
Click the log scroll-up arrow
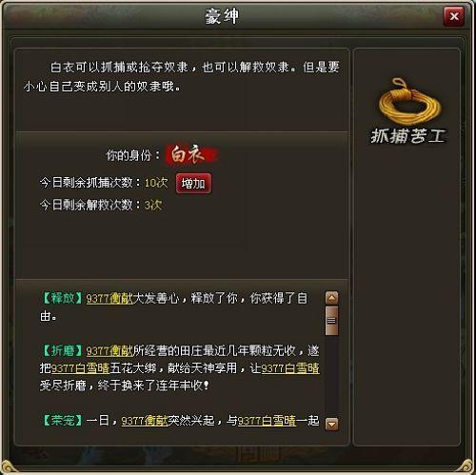tap(331, 298)
